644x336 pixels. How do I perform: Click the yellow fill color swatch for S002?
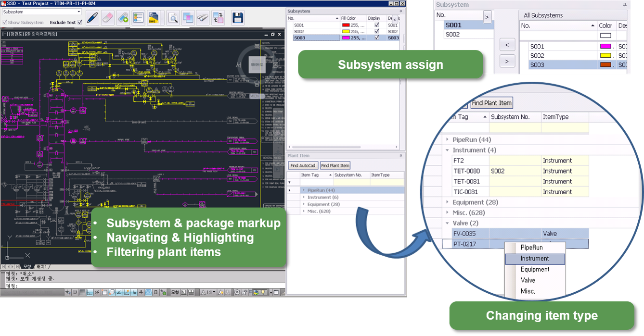point(346,31)
